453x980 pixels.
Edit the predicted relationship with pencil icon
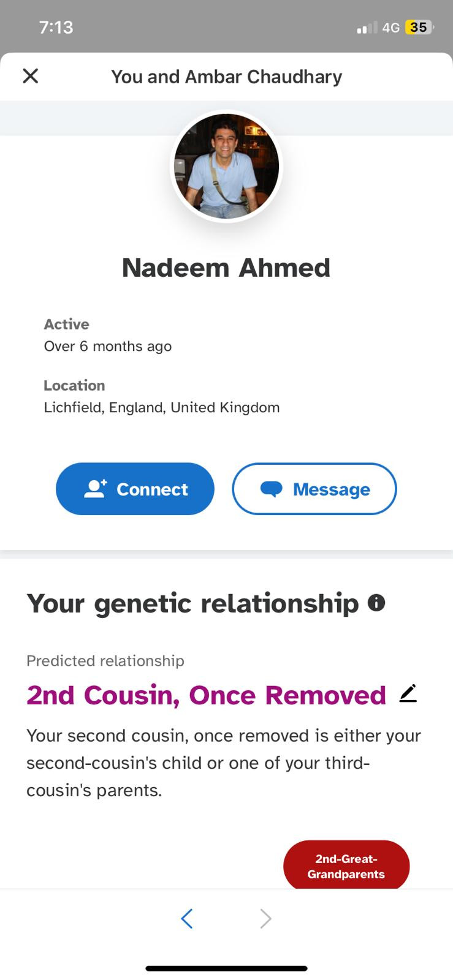click(x=408, y=693)
